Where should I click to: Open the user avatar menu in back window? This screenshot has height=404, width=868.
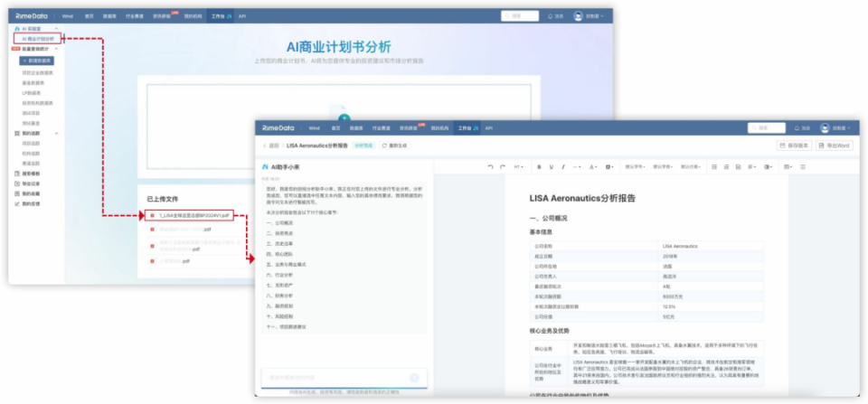[589, 16]
